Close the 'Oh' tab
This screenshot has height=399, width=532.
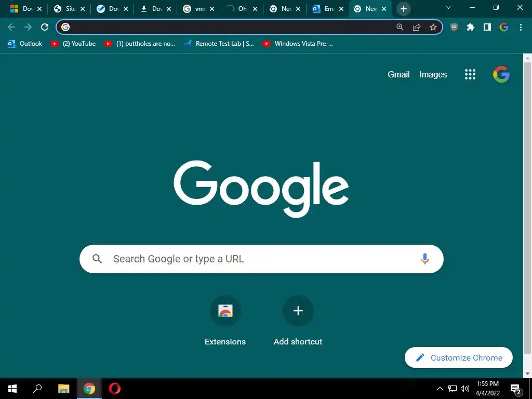pyautogui.click(x=255, y=9)
